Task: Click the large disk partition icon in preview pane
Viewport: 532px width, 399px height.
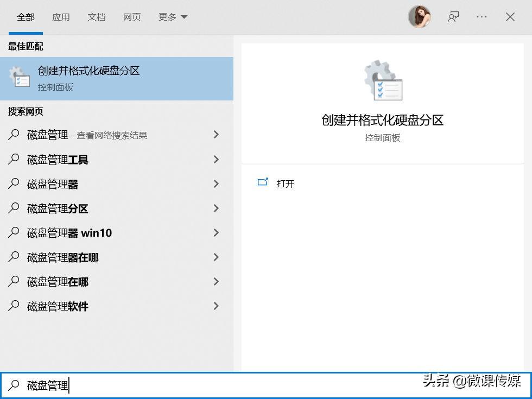Action: pos(382,81)
